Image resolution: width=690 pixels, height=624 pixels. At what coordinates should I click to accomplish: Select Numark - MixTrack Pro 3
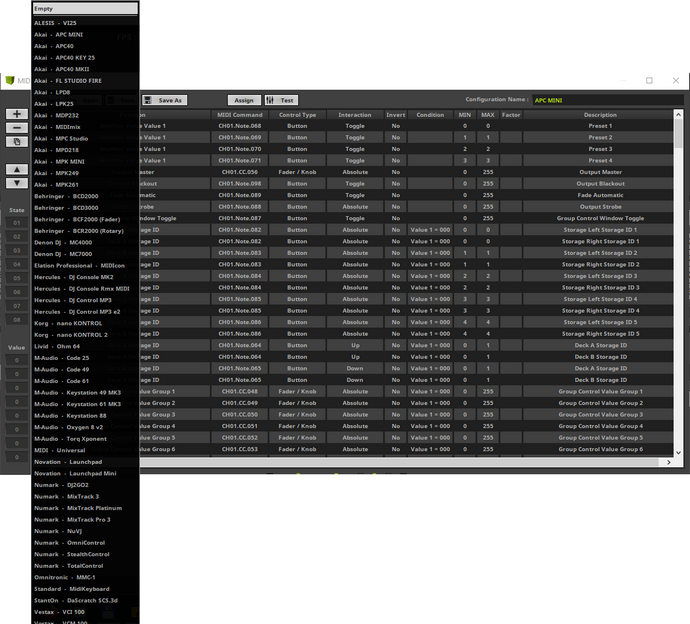coord(85,520)
